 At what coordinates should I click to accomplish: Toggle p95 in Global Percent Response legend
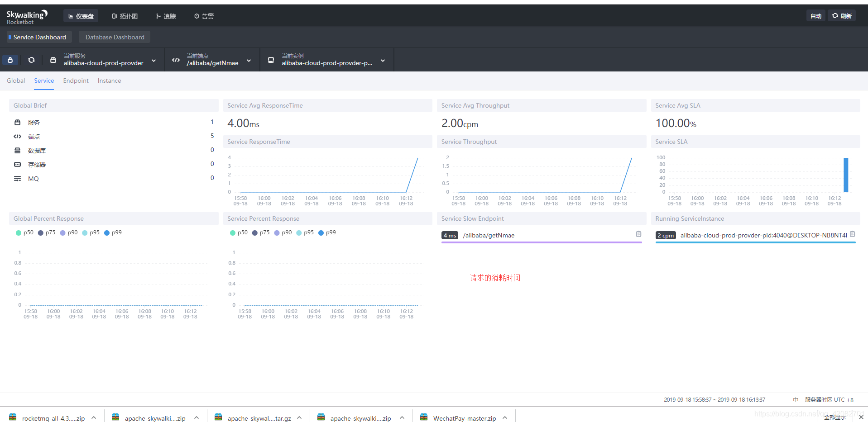[x=91, y=232]
